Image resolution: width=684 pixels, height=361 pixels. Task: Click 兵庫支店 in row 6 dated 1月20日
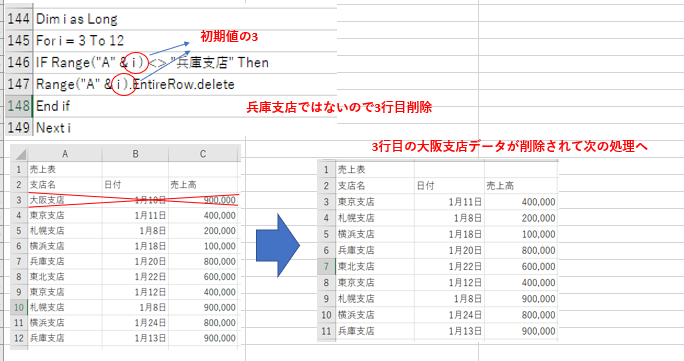click(x=375, y=250)
